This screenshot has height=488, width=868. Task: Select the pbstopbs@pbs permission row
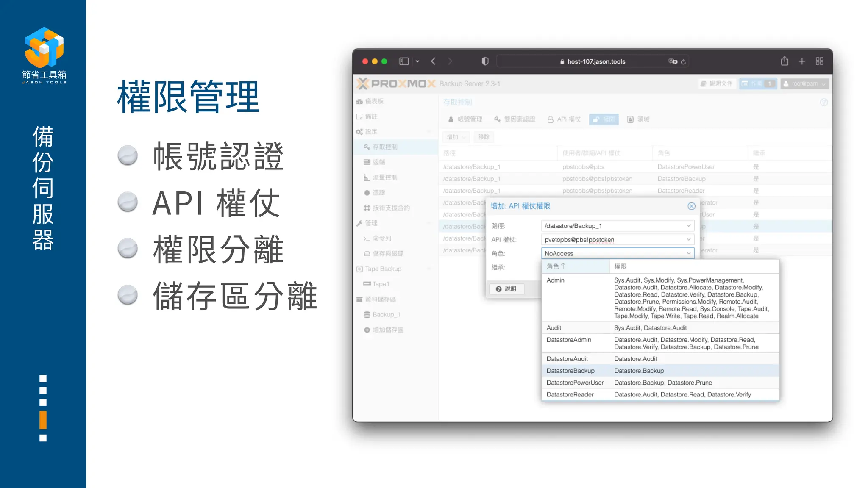point(635,167)
